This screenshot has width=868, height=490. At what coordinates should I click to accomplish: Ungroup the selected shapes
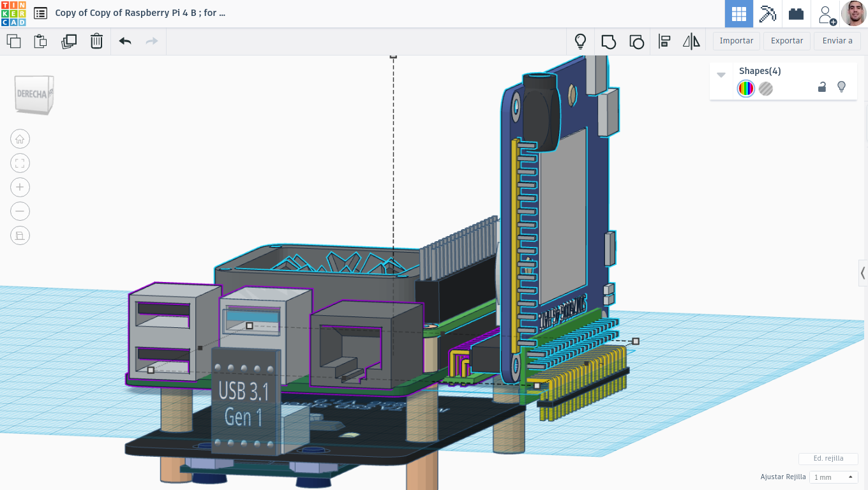point(636,41)
